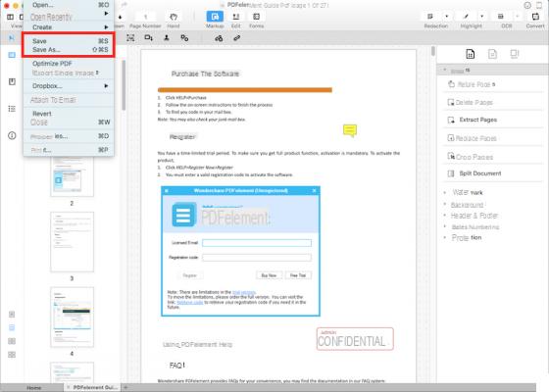Click the text callout markup icon
The image size is (549, 392).
click(x=148, y=38)
